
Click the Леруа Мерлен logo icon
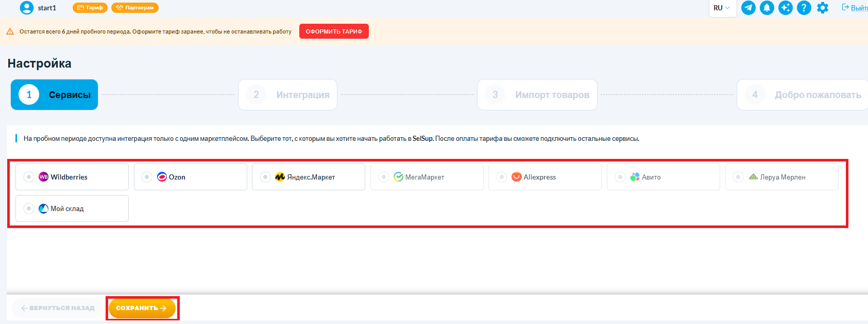click(753, 177)
